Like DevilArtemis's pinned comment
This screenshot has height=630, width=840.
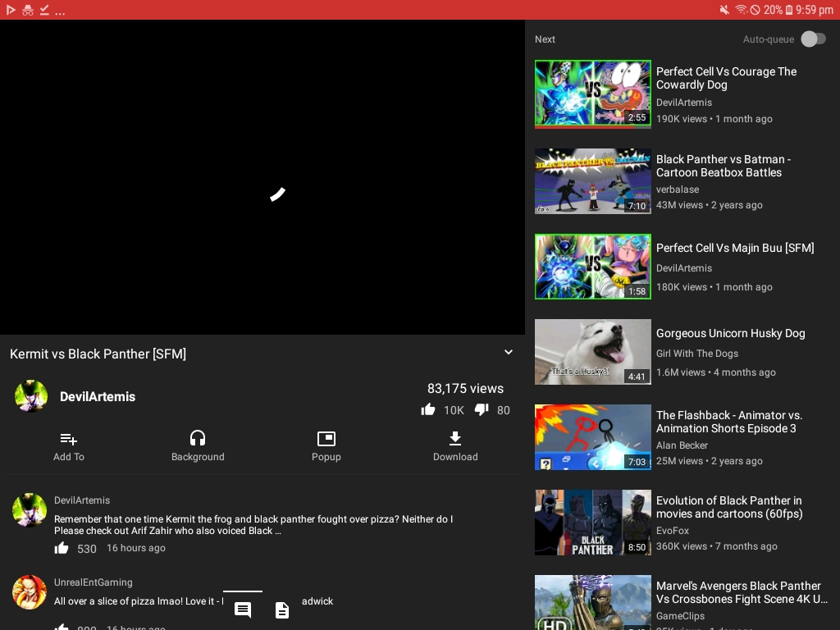coord(62,547)
